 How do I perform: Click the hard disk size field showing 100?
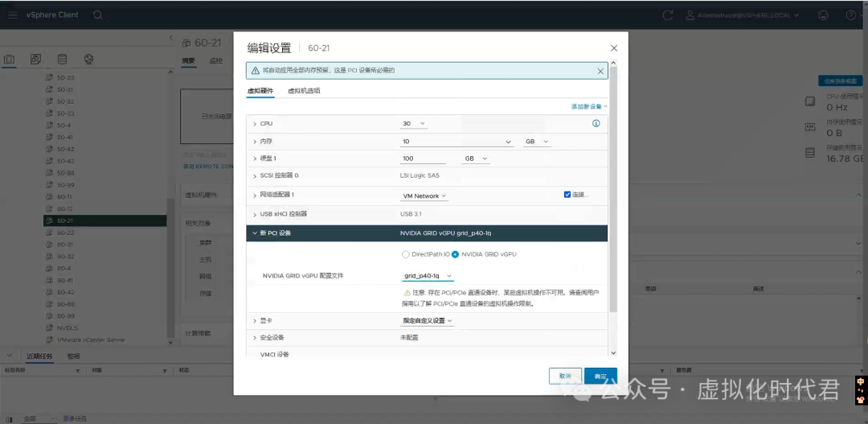tap(424, 158)
